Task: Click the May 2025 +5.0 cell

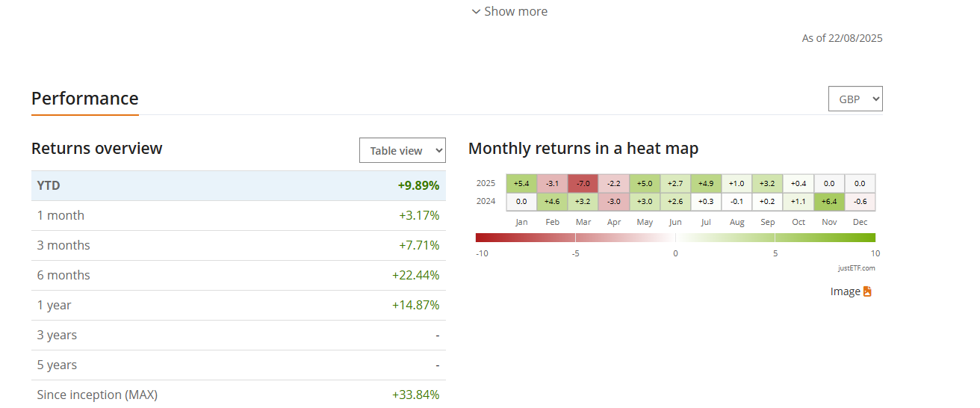Action: 645,183
